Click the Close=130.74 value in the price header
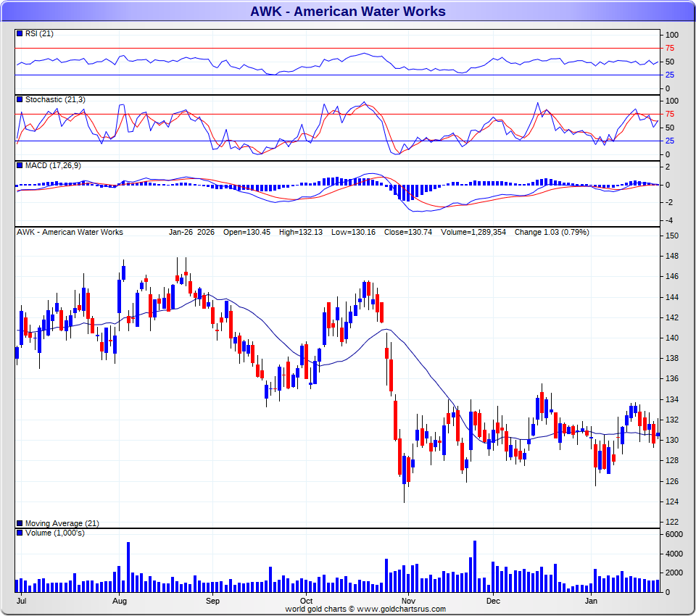Screen dimensions: 696x616 pyautogui.click(x=407, y=233)
